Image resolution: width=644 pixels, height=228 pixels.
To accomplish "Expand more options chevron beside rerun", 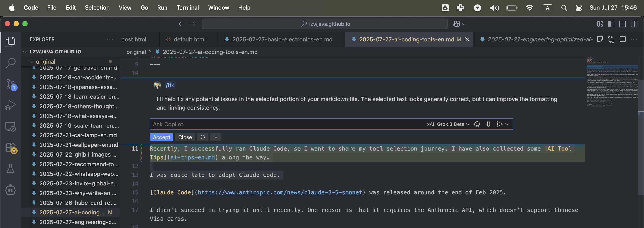I will 216,137.
